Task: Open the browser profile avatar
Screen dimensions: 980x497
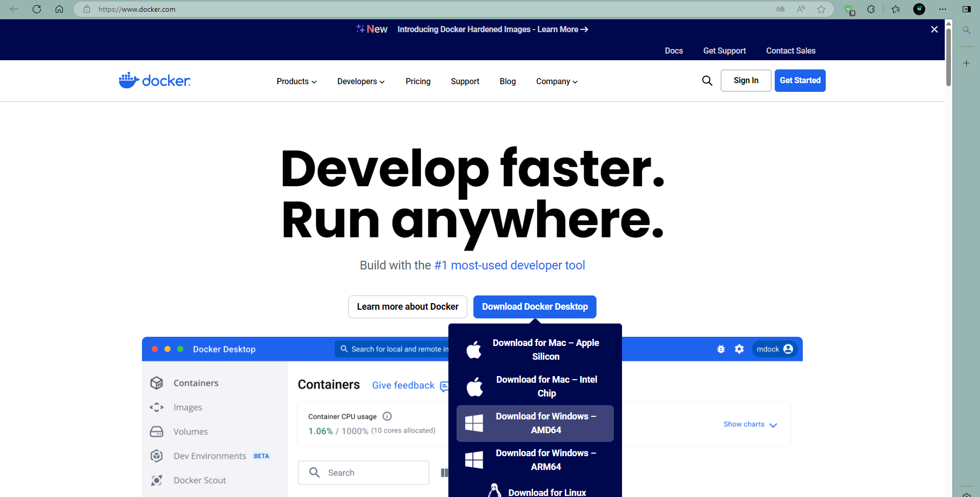Action: 919,9
